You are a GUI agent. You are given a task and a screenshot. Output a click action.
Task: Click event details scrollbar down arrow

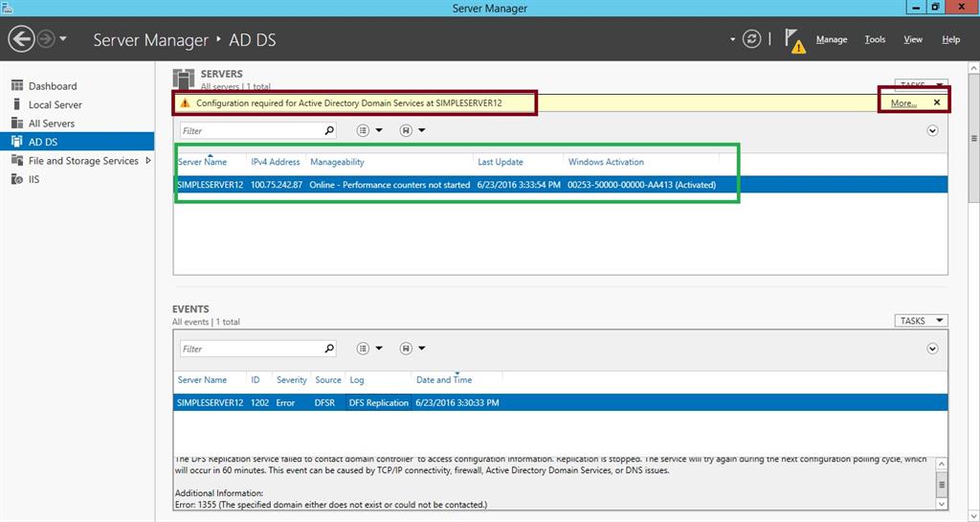point(942,503)
